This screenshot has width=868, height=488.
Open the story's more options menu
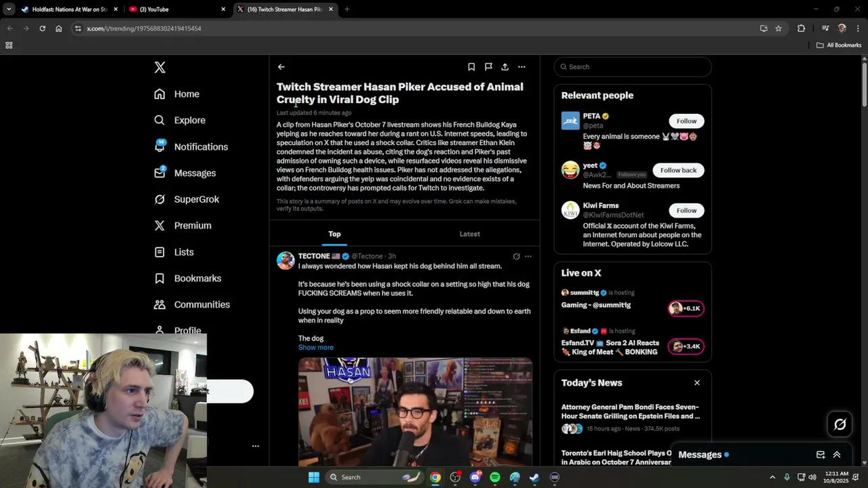pyautogui.click(x=521, y=67)
